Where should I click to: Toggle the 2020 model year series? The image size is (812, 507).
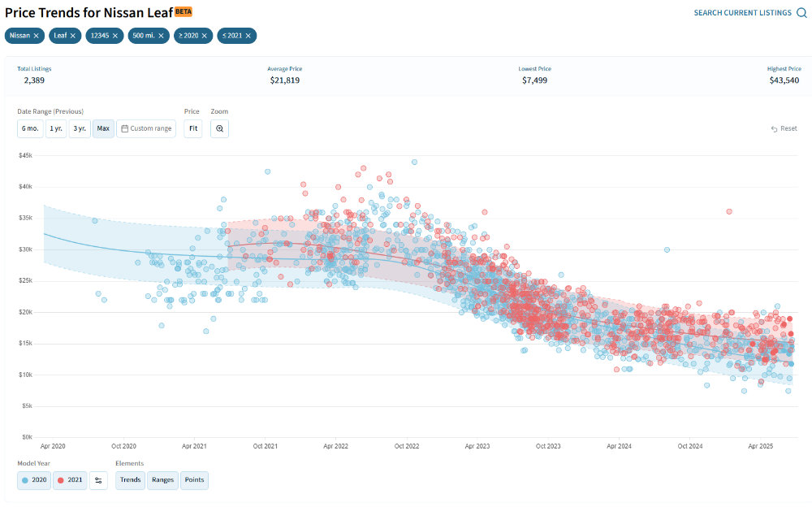33,480
